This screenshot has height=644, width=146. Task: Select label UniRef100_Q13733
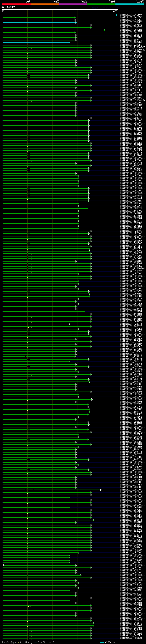pos(131,595)
